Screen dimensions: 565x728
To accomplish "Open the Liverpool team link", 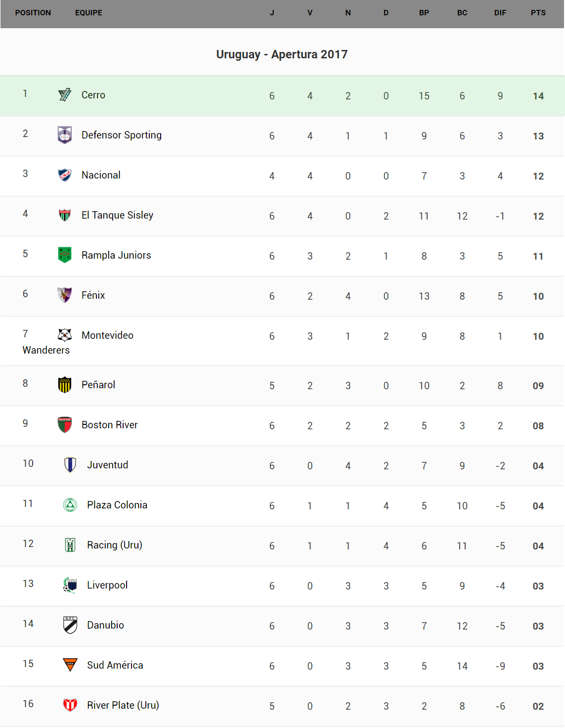I will 107,585.
